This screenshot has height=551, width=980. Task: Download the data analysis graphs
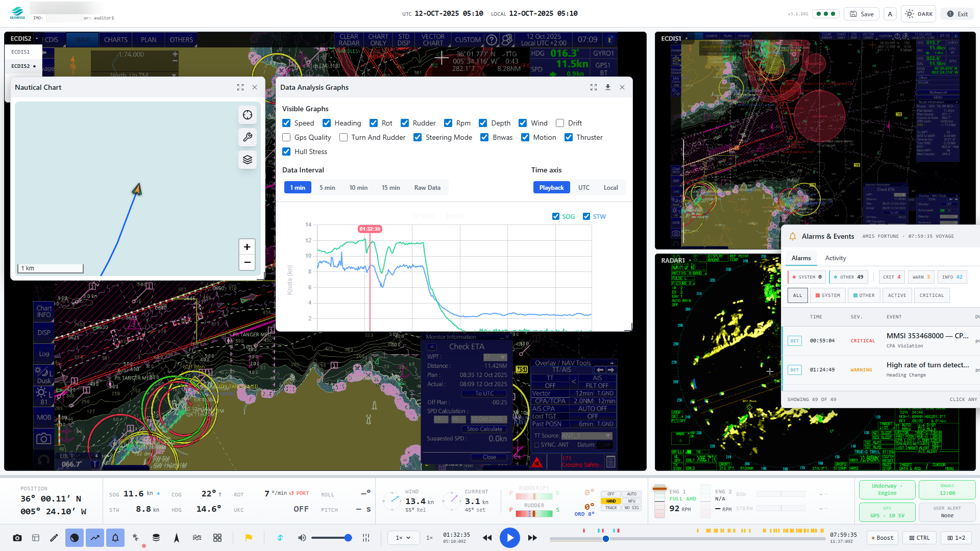608,87
